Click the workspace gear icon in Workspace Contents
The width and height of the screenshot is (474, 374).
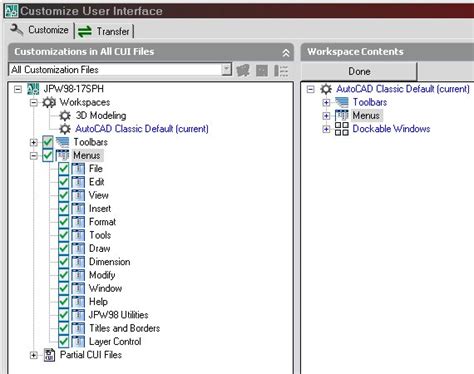326,89
